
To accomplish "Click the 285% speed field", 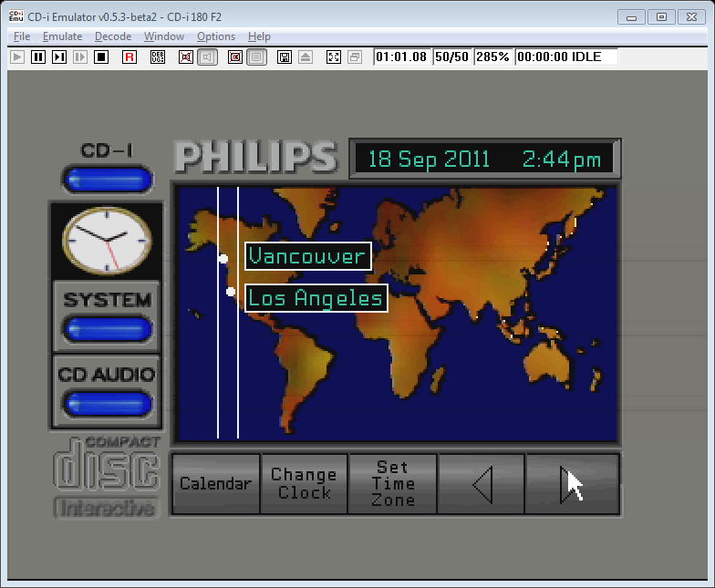I will point(492,57).
